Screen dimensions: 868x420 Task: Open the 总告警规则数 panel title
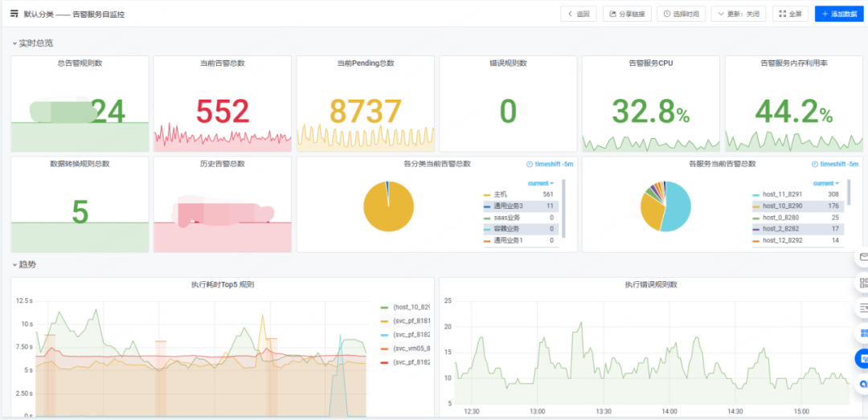80,63
